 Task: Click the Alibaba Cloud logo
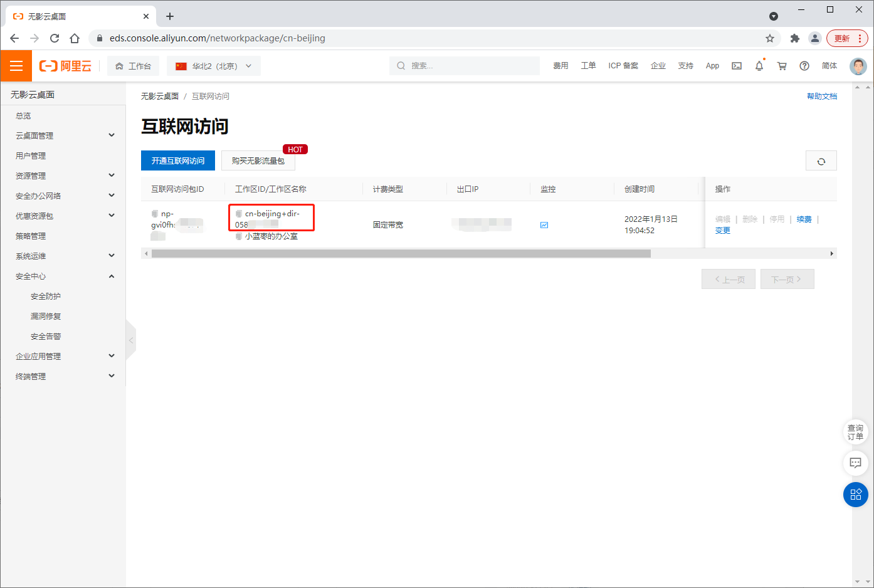tap(65, 66)
